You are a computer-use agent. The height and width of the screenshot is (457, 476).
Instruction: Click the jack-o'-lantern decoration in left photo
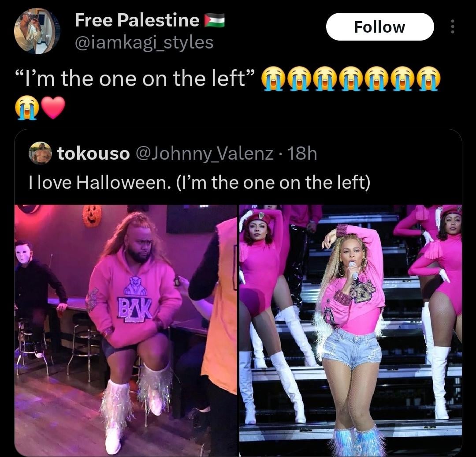[x=92, y=215]
